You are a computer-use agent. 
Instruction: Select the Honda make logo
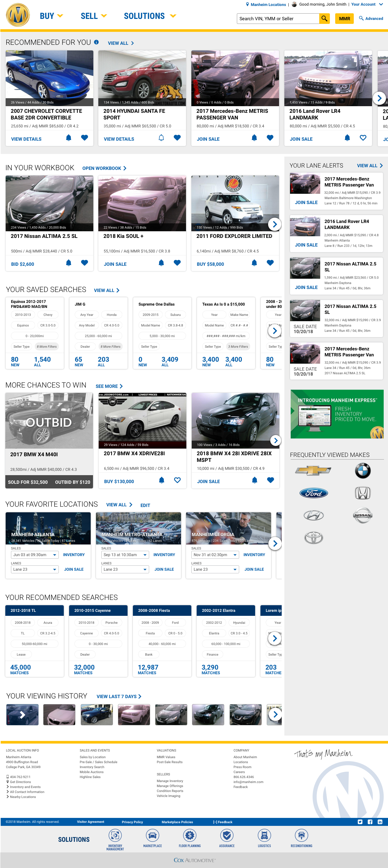click(363, 493)
